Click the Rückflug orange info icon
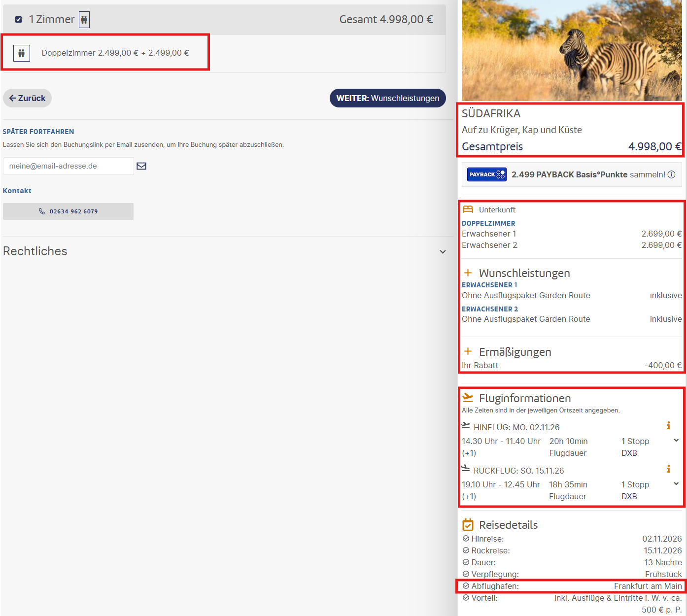Screen dimensions: 687x616 [668, 469]
